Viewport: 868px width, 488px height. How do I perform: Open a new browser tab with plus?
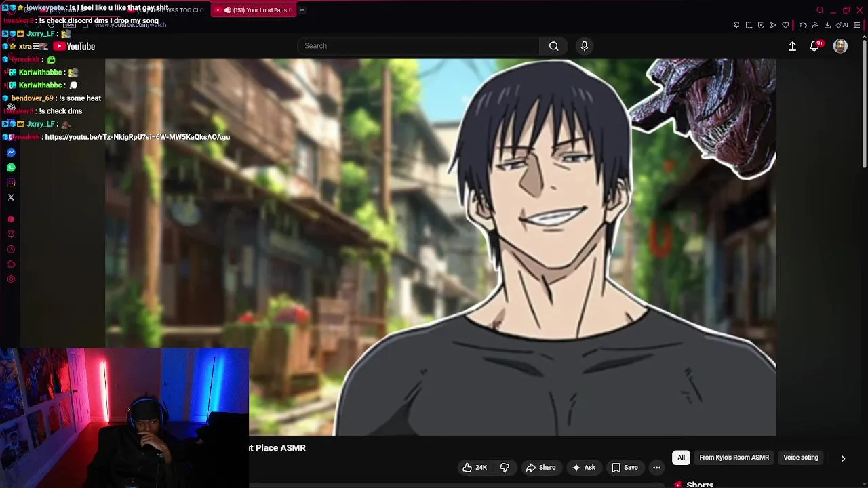tap(302, 10)
